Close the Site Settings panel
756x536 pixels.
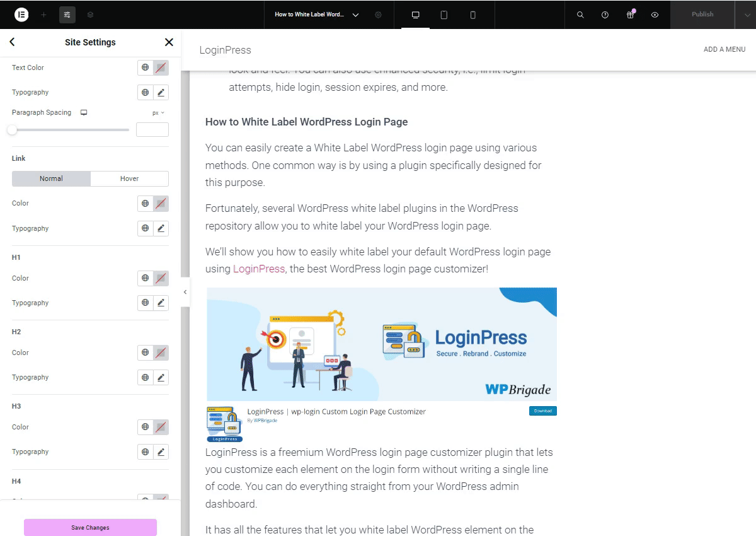click(x=169, y=42)
